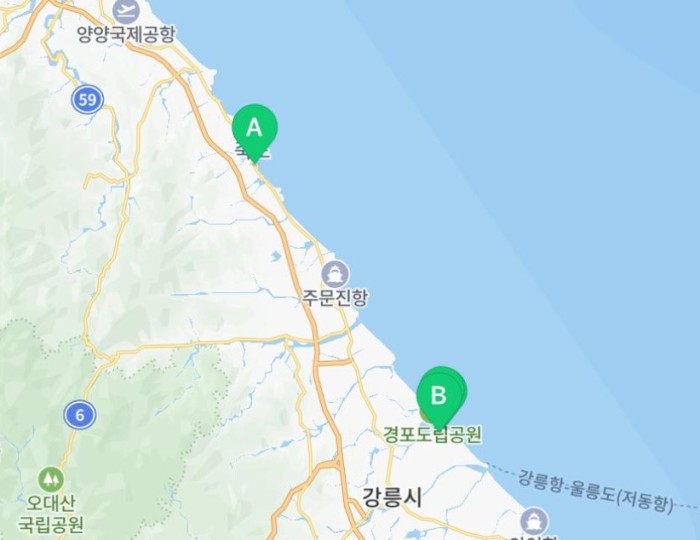The width and height of the screenshot is (700, 540).
Task: Click the 강릉항-울릉도(저동항) ferry route label
Action: coord(595,490)
